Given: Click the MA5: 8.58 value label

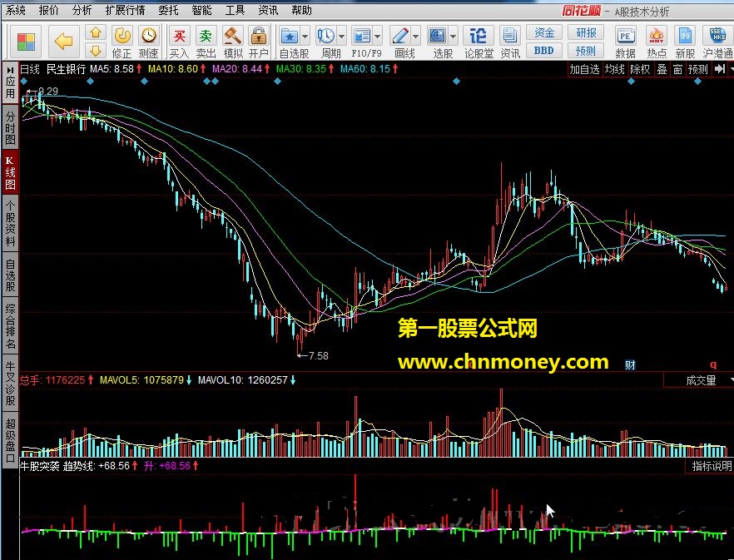Looking at the screenshot, I should tap(112, 69).
